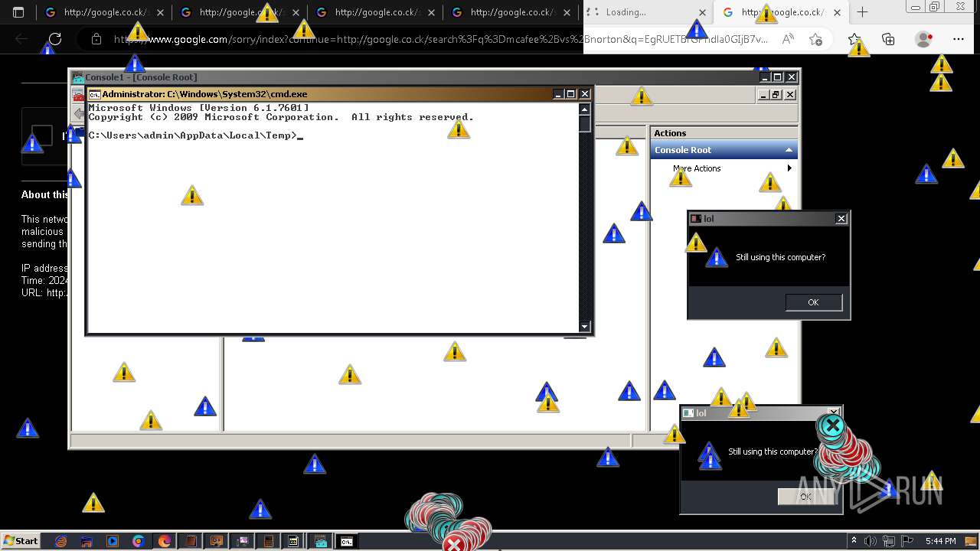
Task: Collapse the Console Root actions section
Action: pos(789,150)
